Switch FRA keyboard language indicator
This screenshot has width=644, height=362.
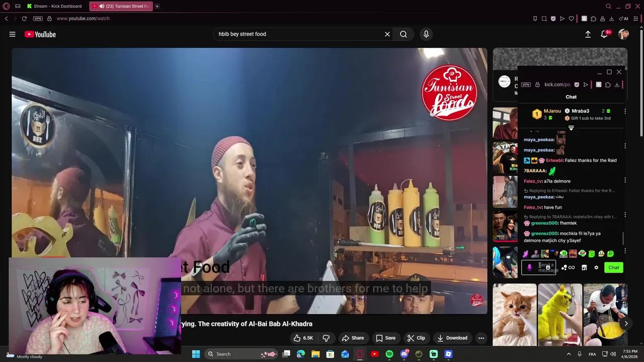pos(592,354)
